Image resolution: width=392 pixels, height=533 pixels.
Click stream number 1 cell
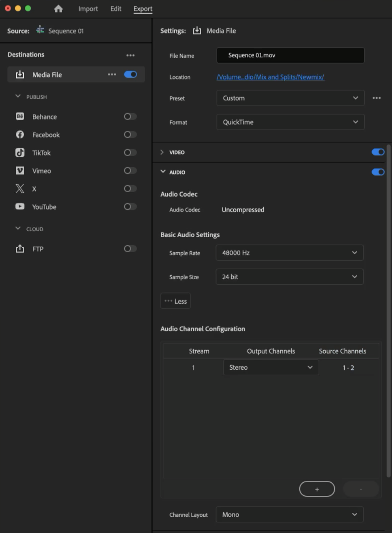[193, 367]
